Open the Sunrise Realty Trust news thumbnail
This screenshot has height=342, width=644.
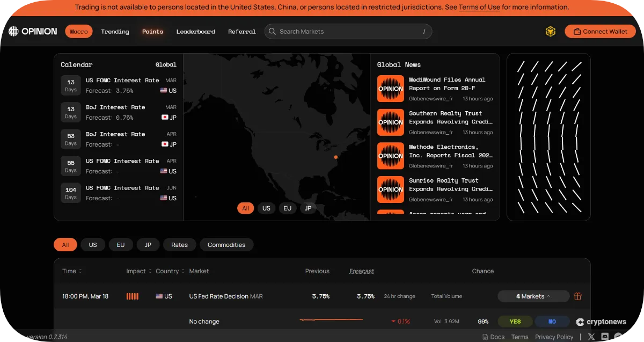tap(391, 190)
